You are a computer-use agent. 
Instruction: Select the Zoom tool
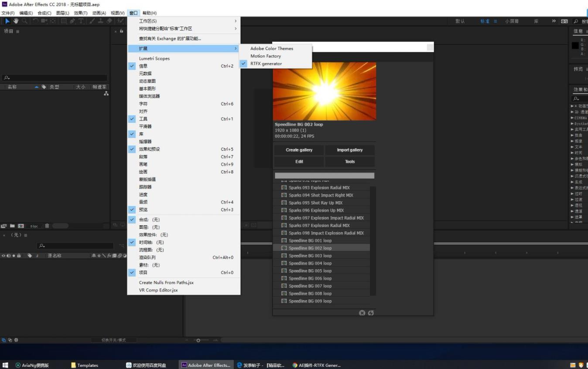click(25, 20)
